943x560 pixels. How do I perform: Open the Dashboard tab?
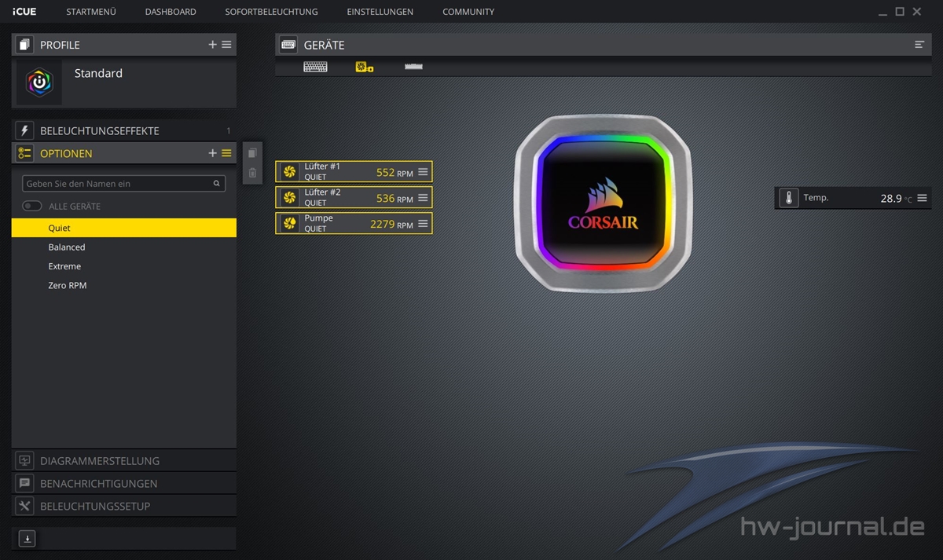click(171, 12)
